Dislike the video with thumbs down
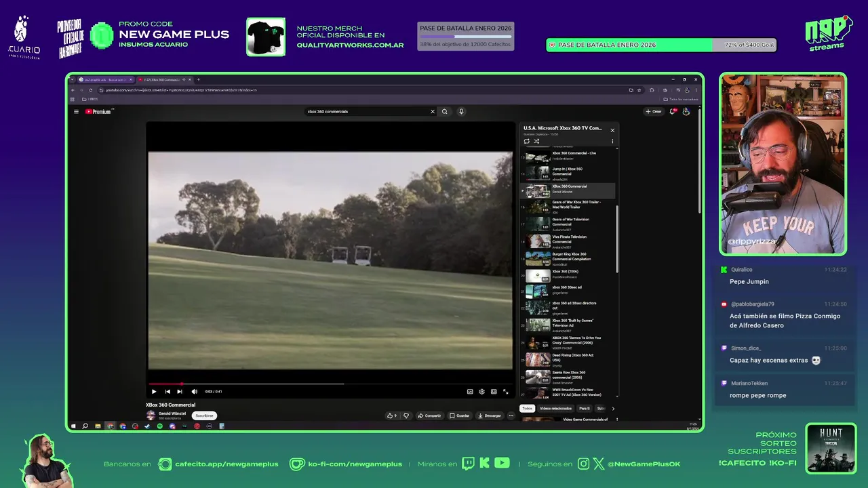This screenshot has height=488, width=868. (406, 415)
